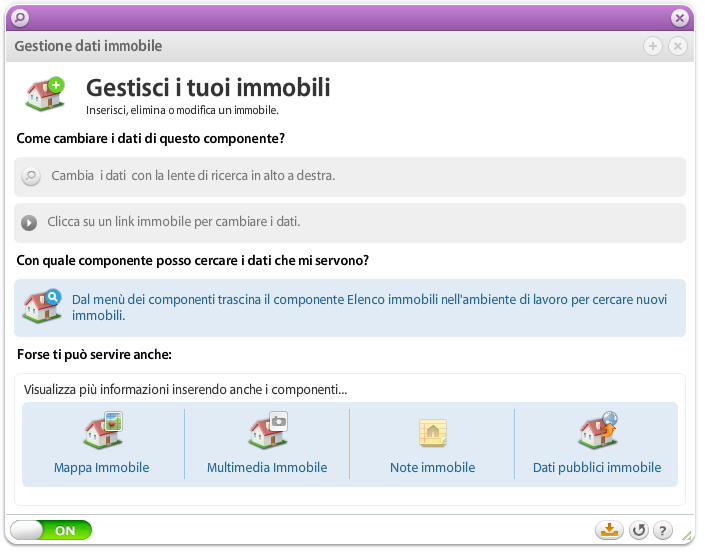The height and width of the screenshot is (554, 705).
Task: Click the house icon with green plus
Action: (45, 94)
